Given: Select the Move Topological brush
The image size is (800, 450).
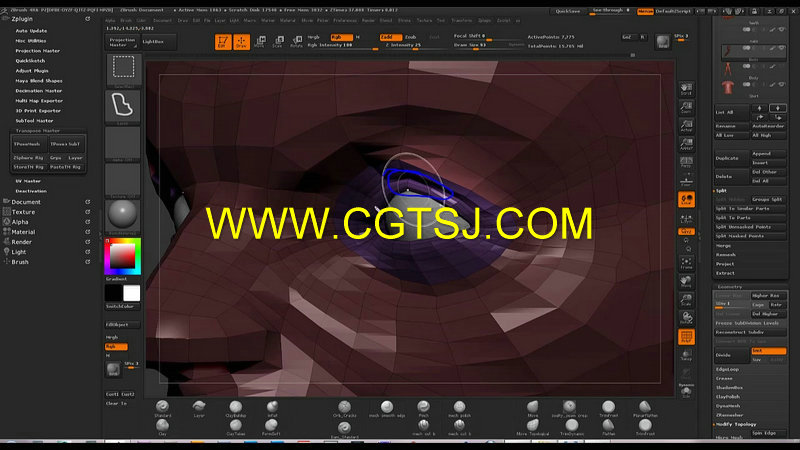Looking at the screenshot, I should [533, 427].
